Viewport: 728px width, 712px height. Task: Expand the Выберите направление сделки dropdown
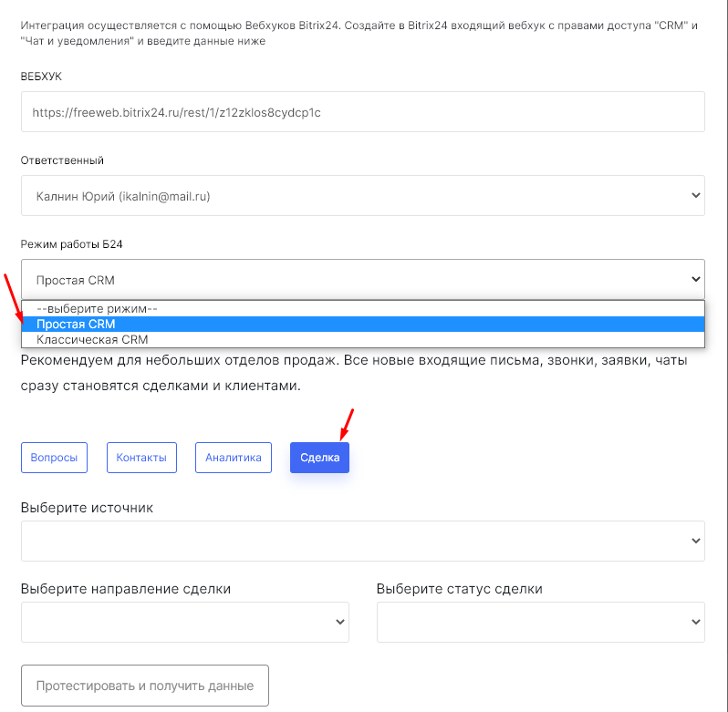pos(184,622)
